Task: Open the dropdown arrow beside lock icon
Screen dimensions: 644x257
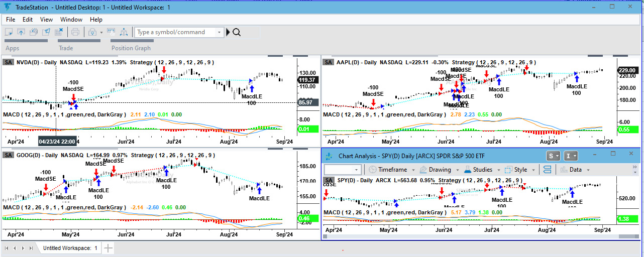Action: (101, 32)
